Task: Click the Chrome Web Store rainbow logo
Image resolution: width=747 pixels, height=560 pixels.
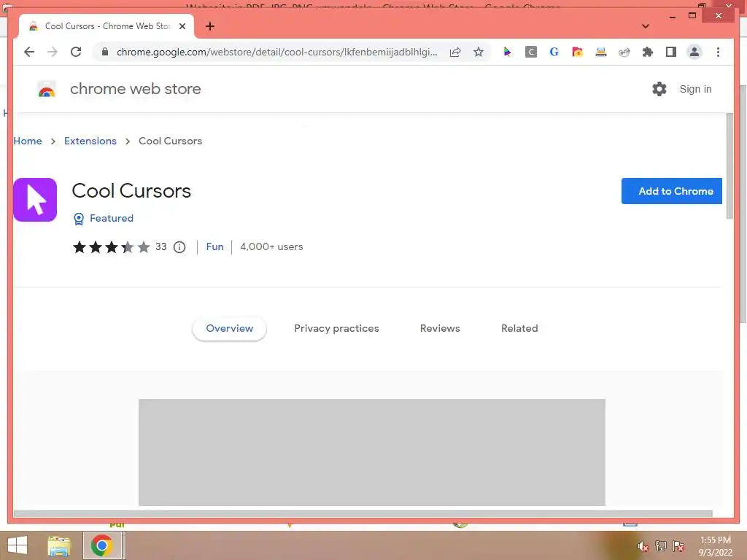Action: pos(47,90)
